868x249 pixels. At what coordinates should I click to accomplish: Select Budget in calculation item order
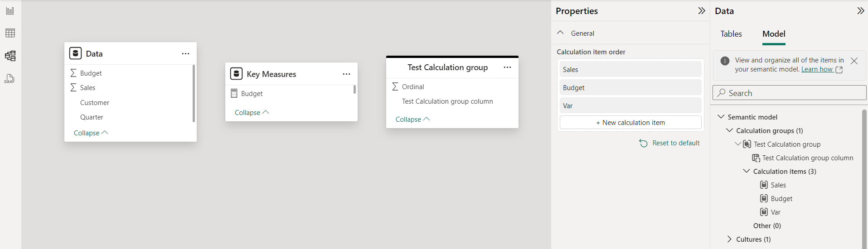click(630, 87)
